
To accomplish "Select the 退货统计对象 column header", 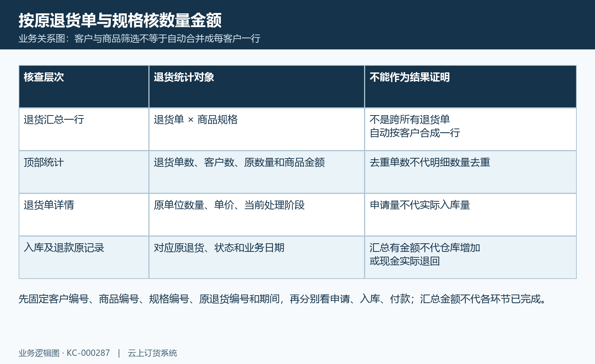I will (x=257, y=87).
